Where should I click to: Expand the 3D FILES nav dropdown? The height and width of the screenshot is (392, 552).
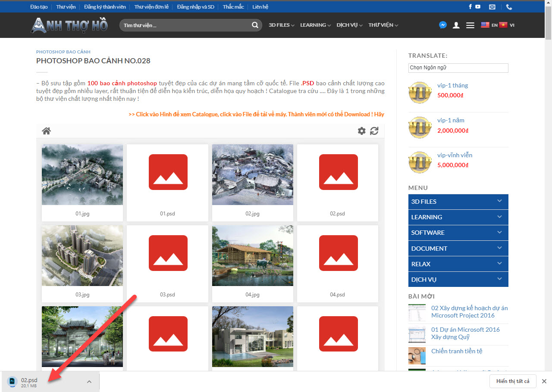pos(281,25)
